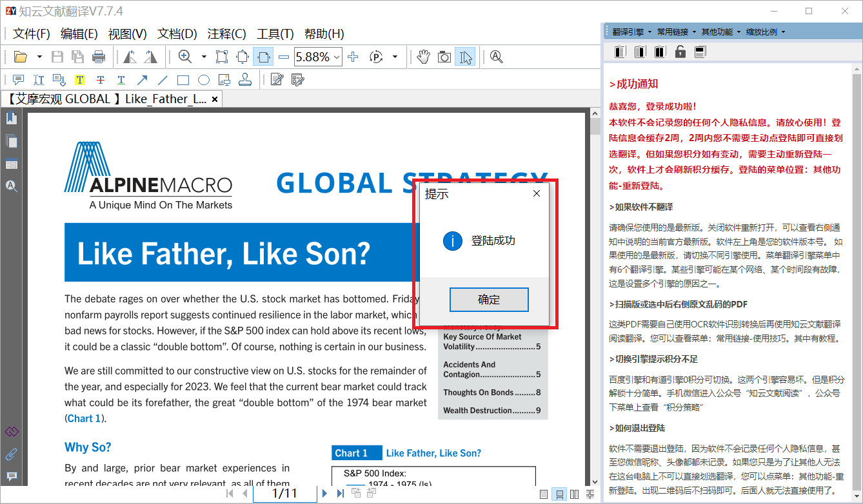
Task: Click the page number field showing 1/11
Action: tap(284, 494)
